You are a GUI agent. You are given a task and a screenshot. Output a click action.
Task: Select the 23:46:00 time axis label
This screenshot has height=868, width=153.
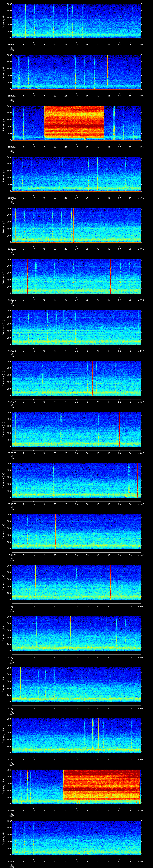(12, 810)
